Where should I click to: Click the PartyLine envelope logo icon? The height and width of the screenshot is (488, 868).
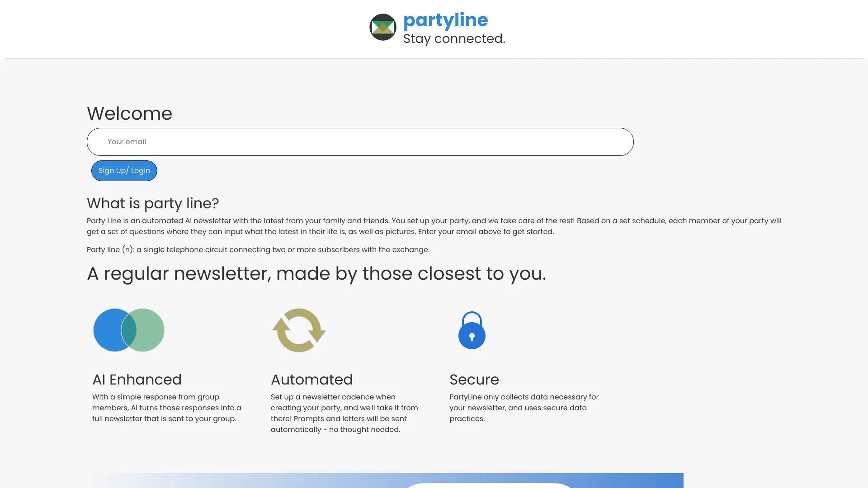(x=383, y=27)
